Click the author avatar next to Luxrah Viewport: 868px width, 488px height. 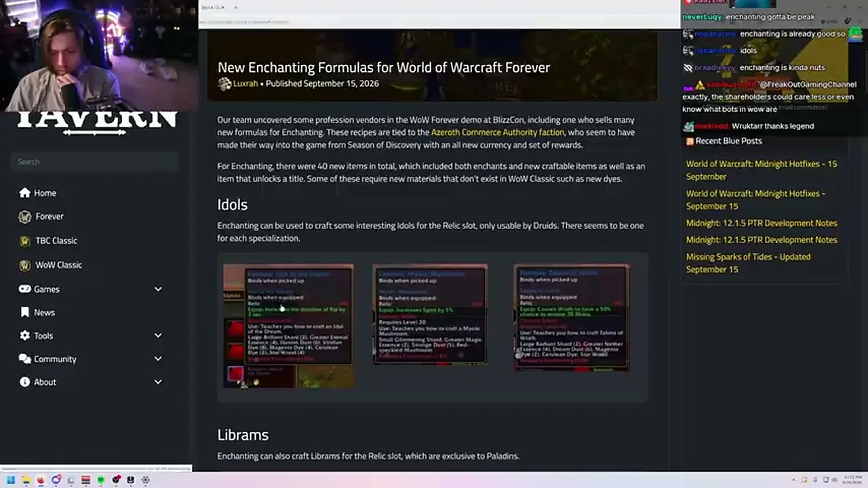point(224,84)
